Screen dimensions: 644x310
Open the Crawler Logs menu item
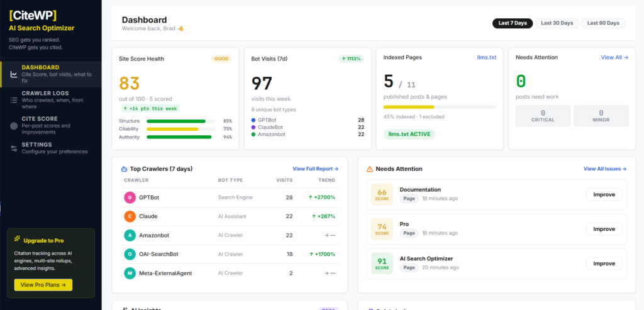[x=51, y=100]
